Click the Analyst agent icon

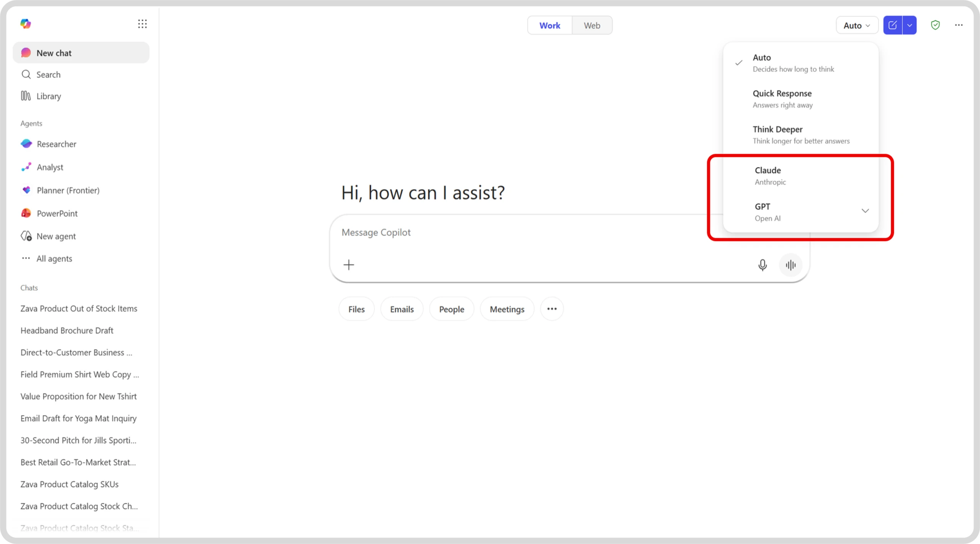[26, 167]
